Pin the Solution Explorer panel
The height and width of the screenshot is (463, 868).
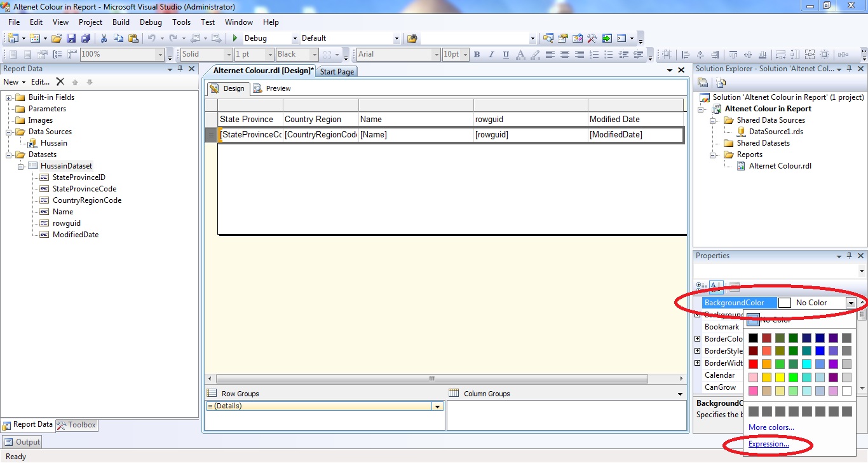848,68
